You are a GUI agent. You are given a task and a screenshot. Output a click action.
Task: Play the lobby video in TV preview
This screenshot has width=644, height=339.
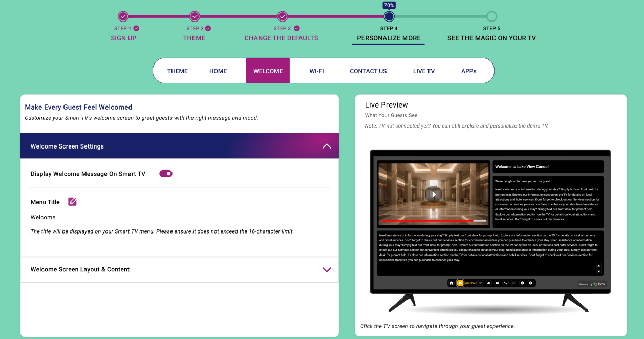pos(434,194)
